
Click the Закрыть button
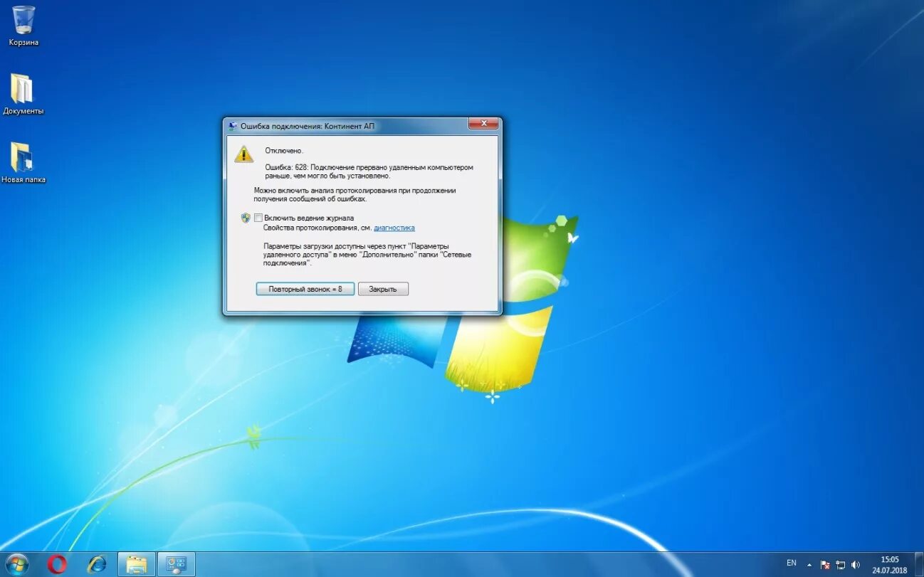click(383, 289)
